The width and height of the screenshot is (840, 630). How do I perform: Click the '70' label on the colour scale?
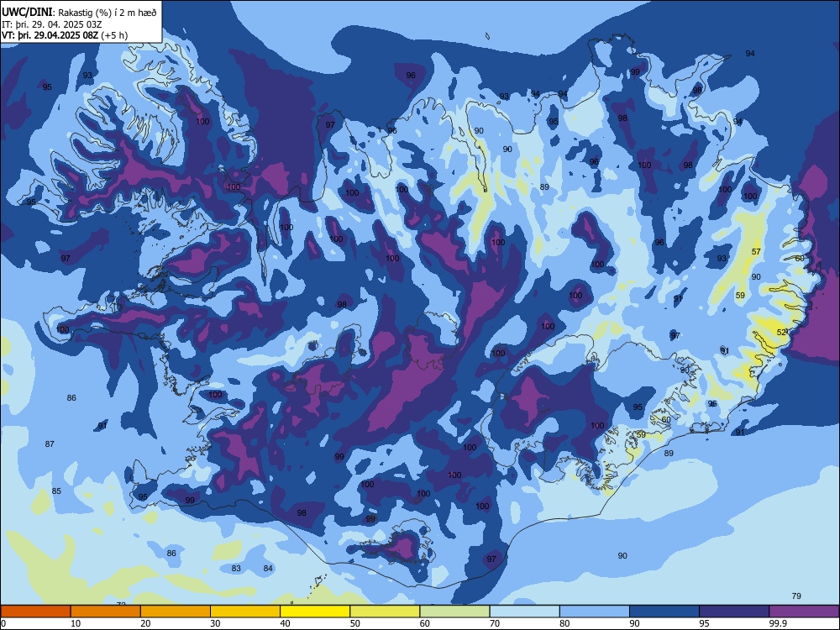coord(495,623)
